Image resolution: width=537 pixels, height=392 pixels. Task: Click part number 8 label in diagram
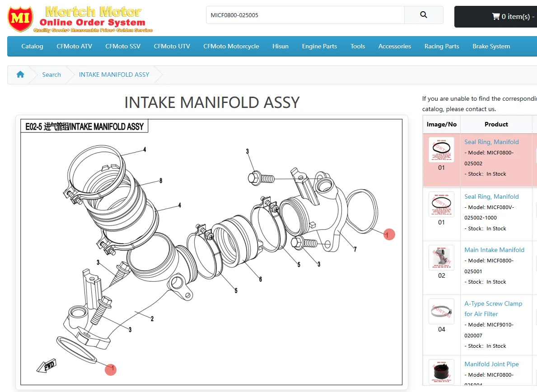click(161, 181)
